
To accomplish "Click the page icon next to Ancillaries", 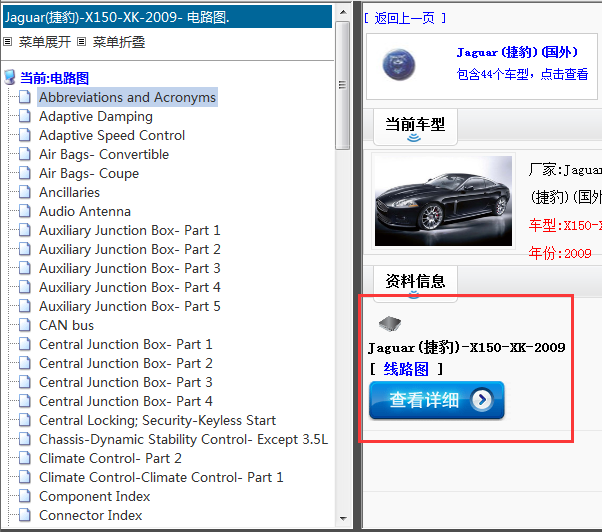I will tap(25, 192).
